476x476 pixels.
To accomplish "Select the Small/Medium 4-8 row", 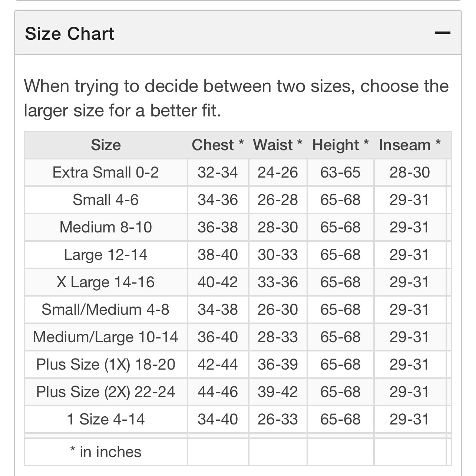I will pyautogui.click(x=238, y=310).
